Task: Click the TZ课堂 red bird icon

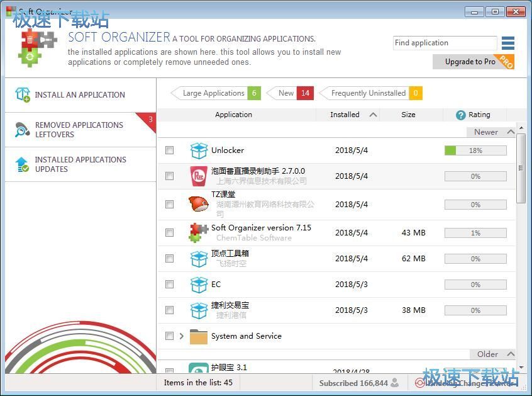Action: click(x=199, y=204)
